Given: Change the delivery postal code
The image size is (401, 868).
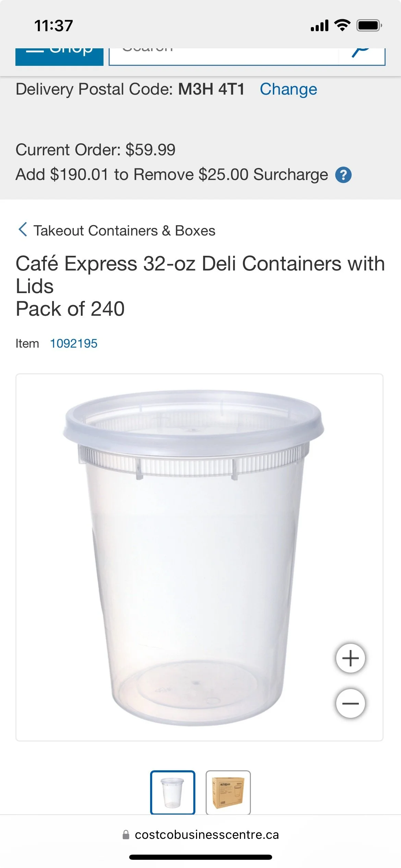Looking at the screenshot, I should (288, 89).
